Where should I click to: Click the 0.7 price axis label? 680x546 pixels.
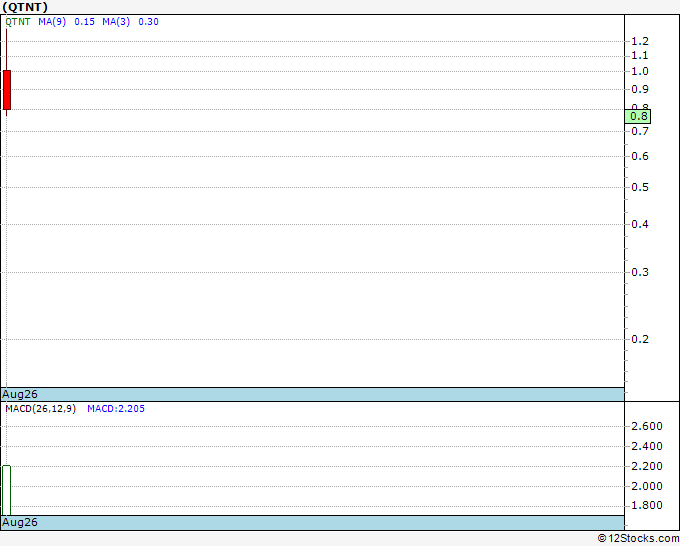pyautogui.click(x=640, y=131)
